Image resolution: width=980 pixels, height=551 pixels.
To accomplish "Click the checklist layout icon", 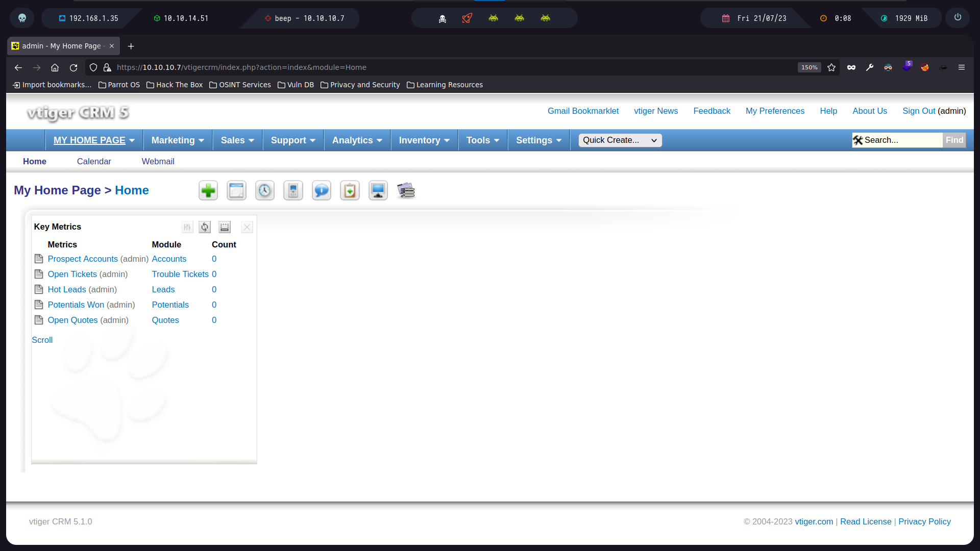I will (406, 191).
